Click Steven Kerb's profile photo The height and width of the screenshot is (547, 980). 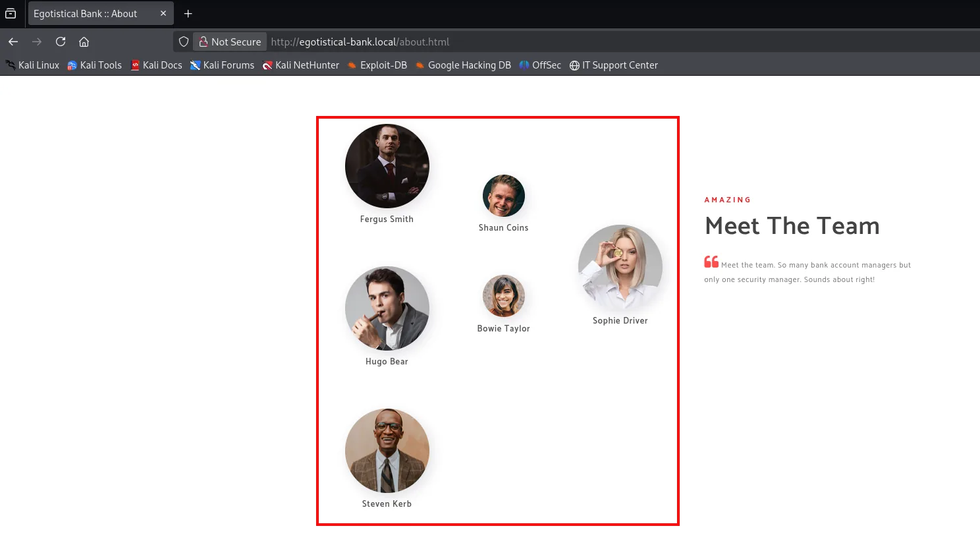pyautogui.click(x=387, y=451)
